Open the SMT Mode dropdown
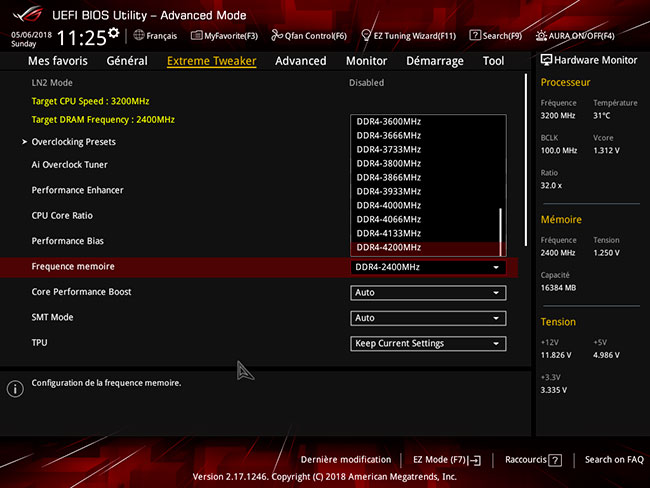The image size is (650, 488). (x=428, y=318)
